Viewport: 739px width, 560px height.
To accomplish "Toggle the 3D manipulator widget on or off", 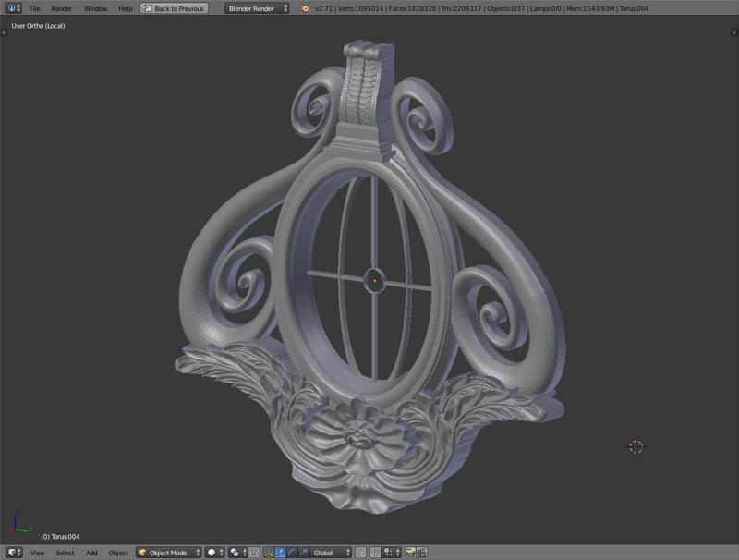I will (x=269, y=551).
